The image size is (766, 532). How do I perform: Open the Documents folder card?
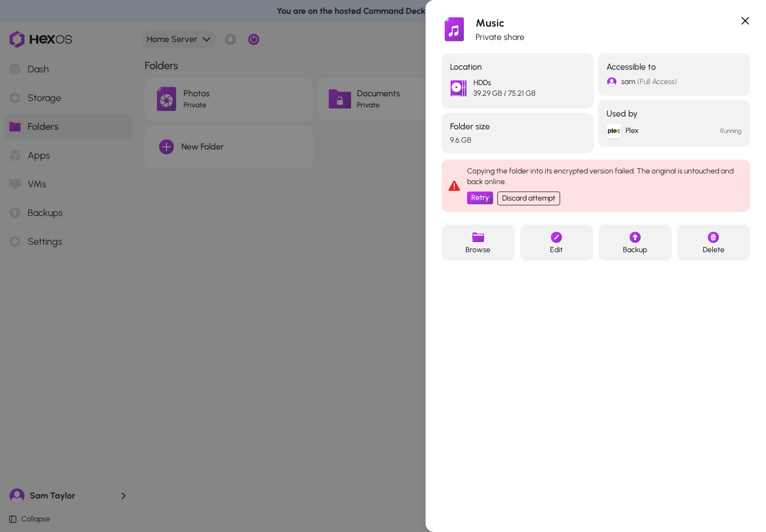pyautogui.click(x=372, y=99)
